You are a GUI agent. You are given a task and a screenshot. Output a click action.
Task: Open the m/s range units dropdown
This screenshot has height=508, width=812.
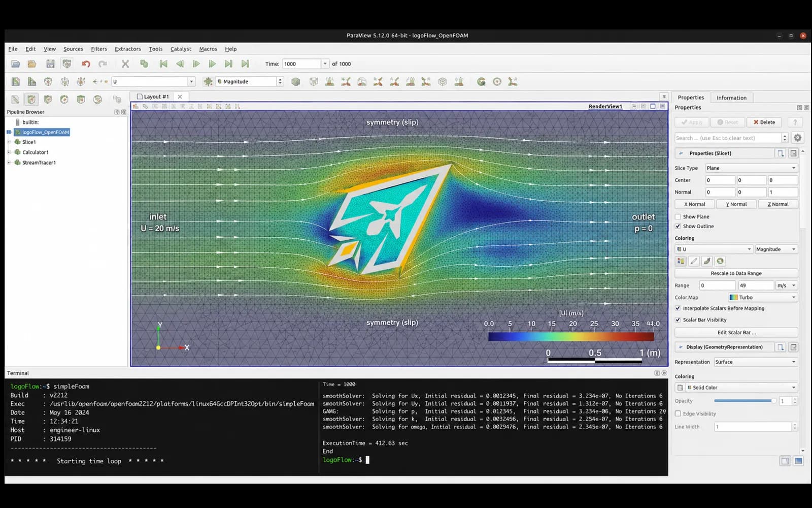click(x=787, y=285)
